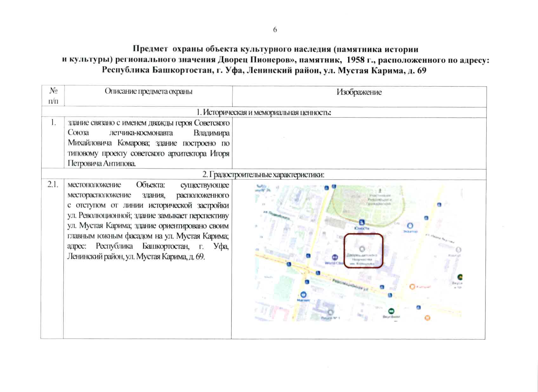This screenshot has height=392, width=538.
Task: Select the green ВкусВилл store marker
Action: pos(391,311)
